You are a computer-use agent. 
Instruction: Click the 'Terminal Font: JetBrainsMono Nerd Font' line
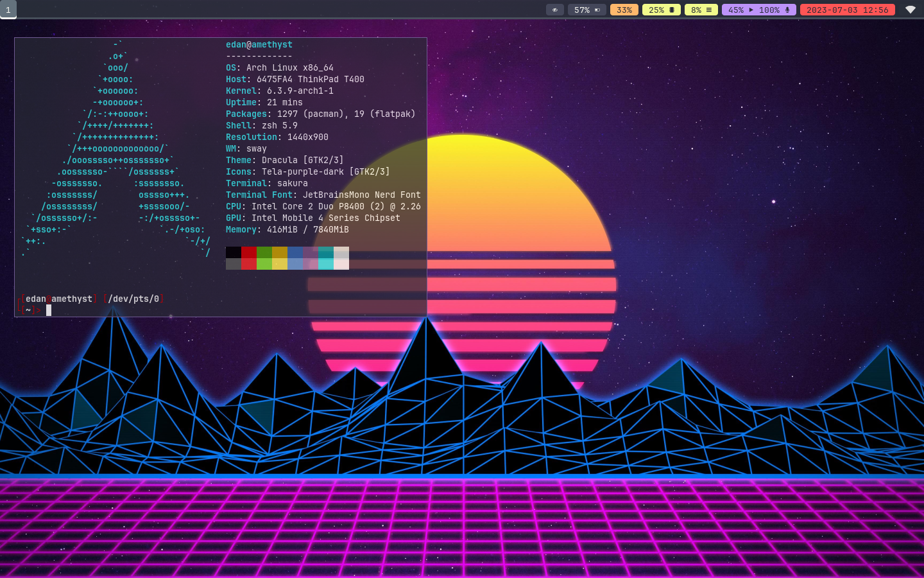[x=323, y=195]
